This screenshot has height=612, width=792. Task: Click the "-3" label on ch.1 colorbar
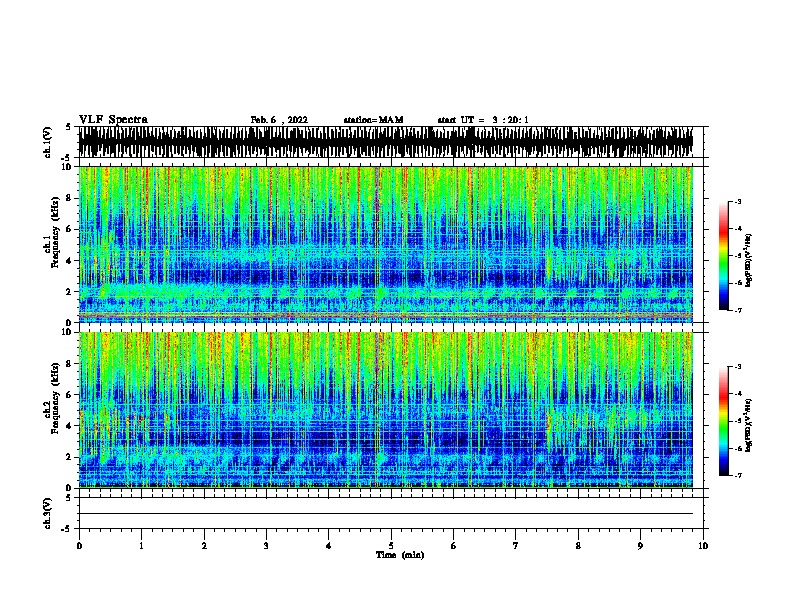click(x=737, y=201)
